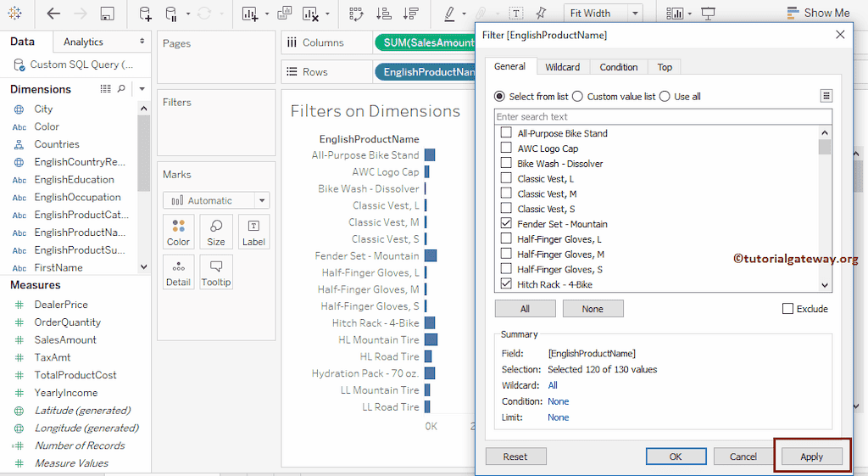Click the Back (undo) arrow
The width and height of the screenshot is (868, 476).
[53, 14]
